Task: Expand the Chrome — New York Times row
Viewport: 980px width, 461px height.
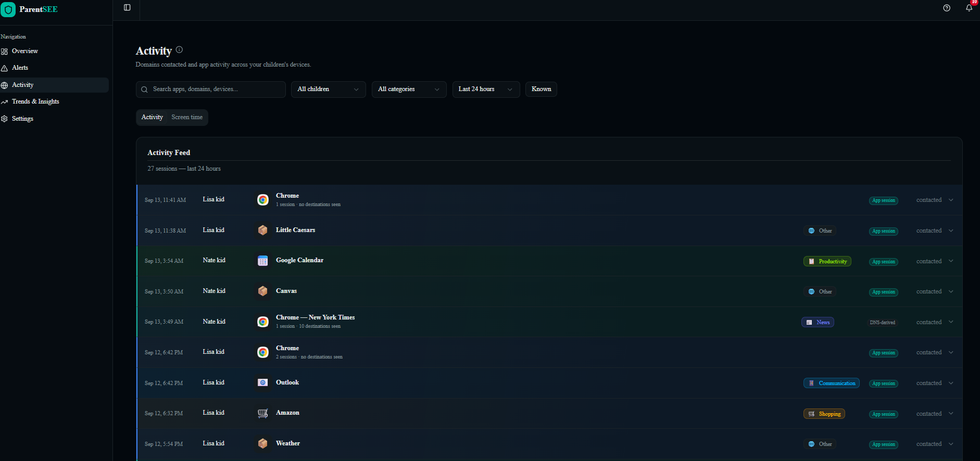Action: (951, 322)
